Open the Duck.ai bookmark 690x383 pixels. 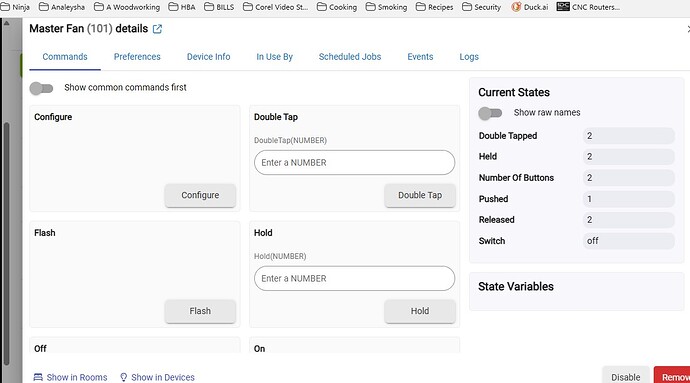coord(530,7)
